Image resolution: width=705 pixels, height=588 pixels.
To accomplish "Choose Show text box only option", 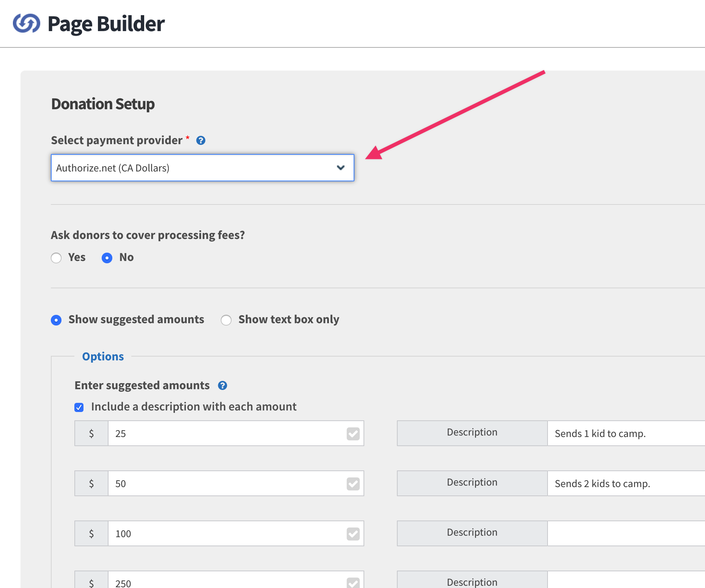I will 226,320.
